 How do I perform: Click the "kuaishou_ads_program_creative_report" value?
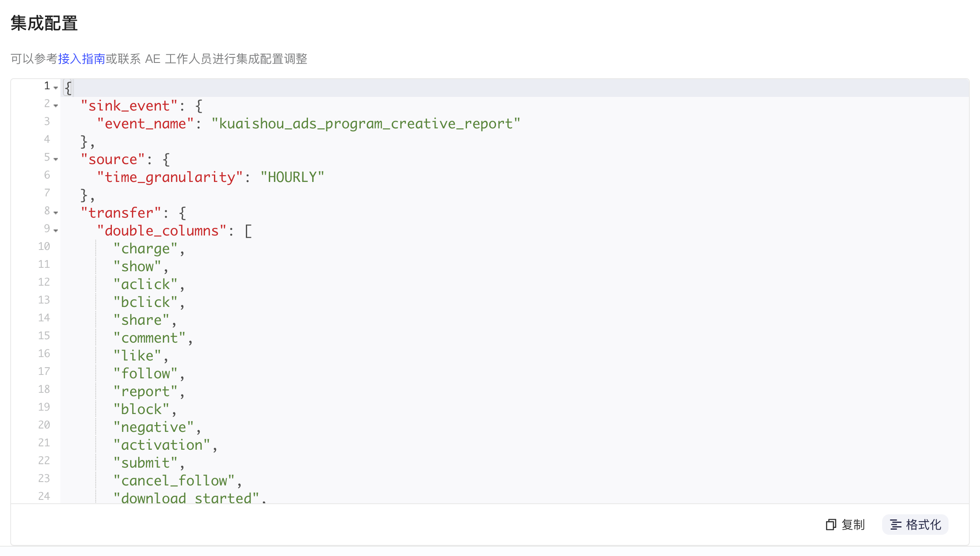point(366,124)
